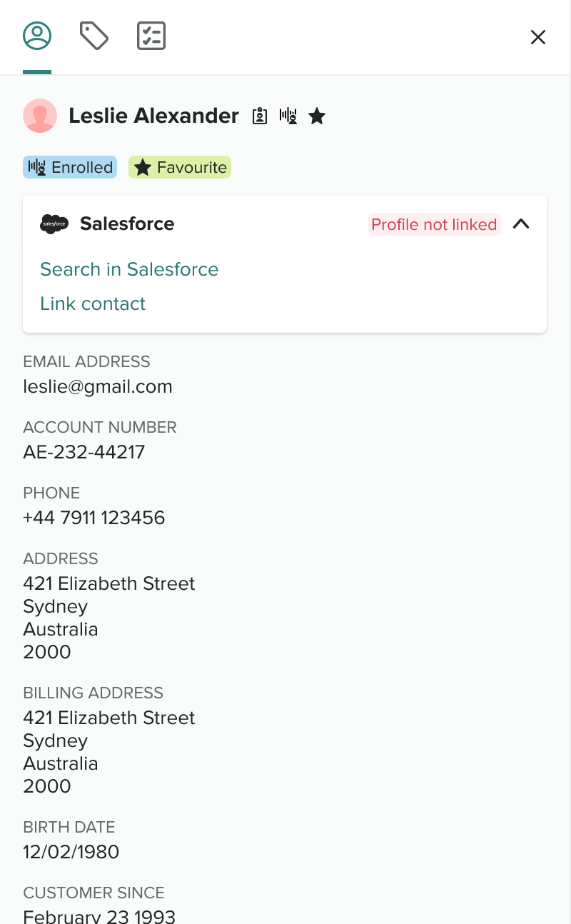Image resolution: width=571 pixels, height=924 pixels.
Task: Switch to the tags tab
Action: click(x=94, y=36)
